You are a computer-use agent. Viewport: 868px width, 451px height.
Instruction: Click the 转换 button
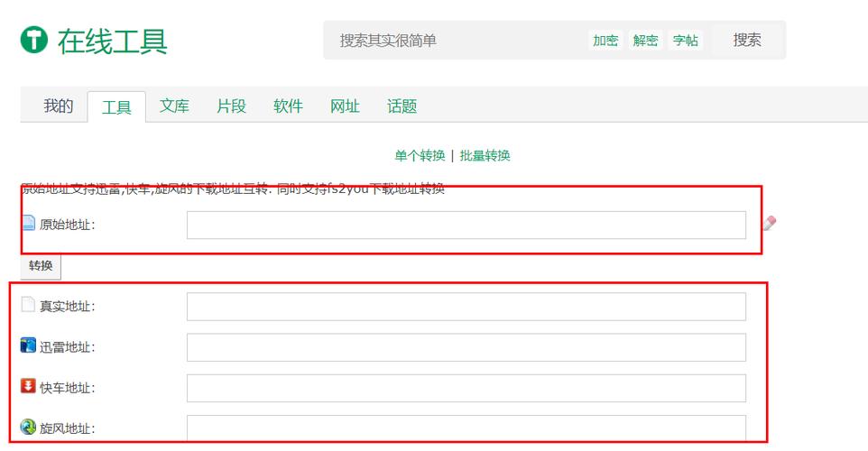41,266
